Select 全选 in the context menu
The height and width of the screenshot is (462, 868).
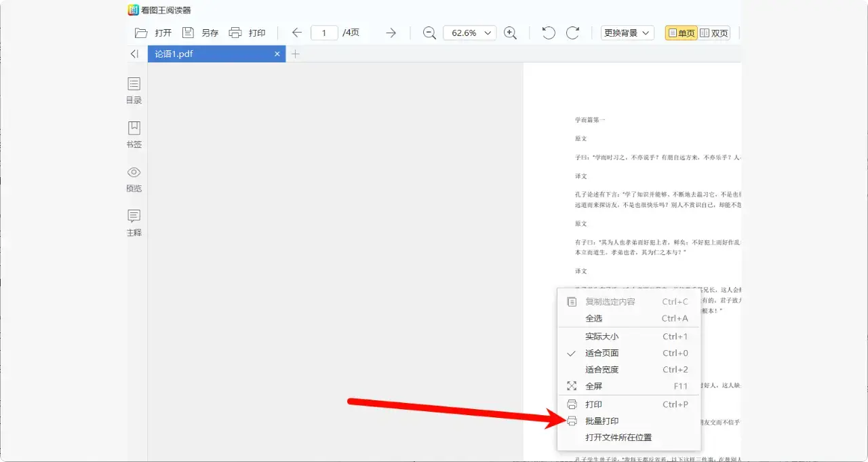tap(593, 318)
